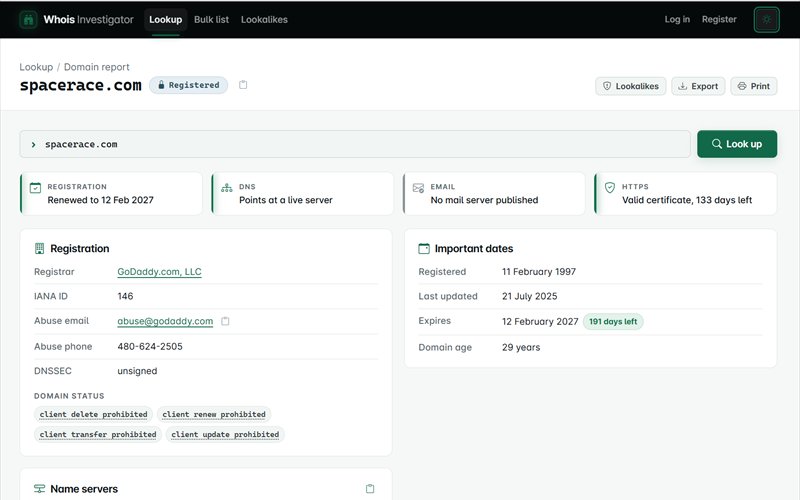Copy the abuse@godaddy.com email address
Image resolution: width=800 pixels, height=500 pixels.
225,321
